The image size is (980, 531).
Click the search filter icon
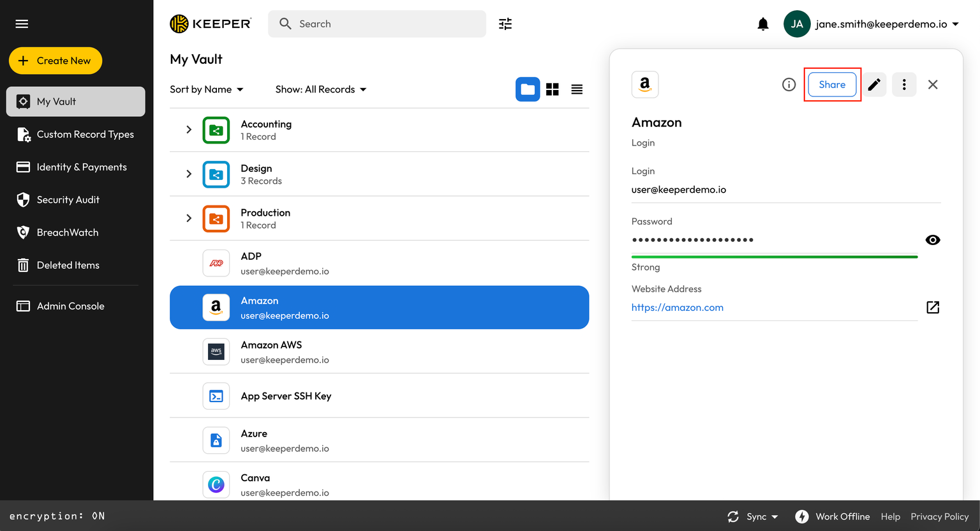click(x=505, y=24)
